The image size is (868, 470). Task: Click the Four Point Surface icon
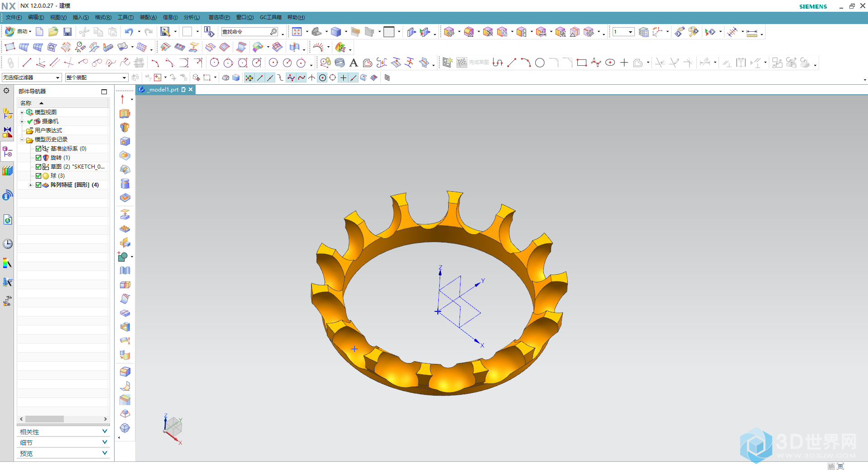(10, 47)
